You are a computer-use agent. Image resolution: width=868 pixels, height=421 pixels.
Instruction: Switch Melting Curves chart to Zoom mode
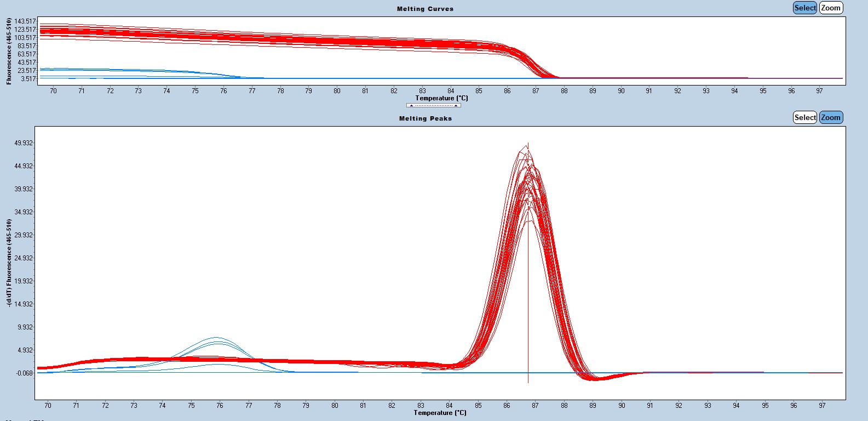click(830, 8)
